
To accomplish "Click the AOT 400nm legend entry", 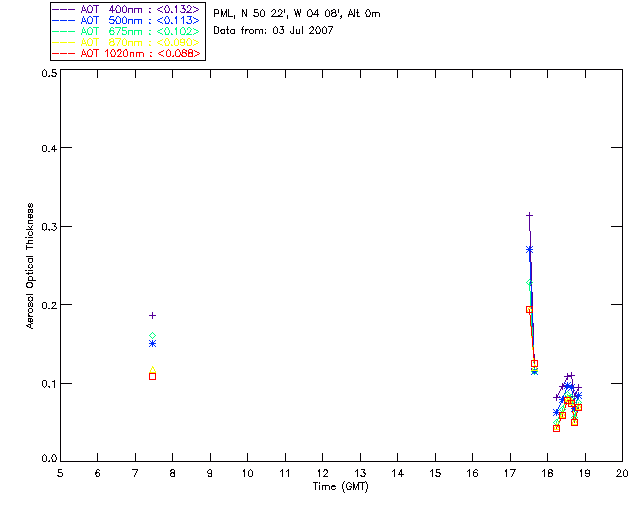I will click(127, 9).
